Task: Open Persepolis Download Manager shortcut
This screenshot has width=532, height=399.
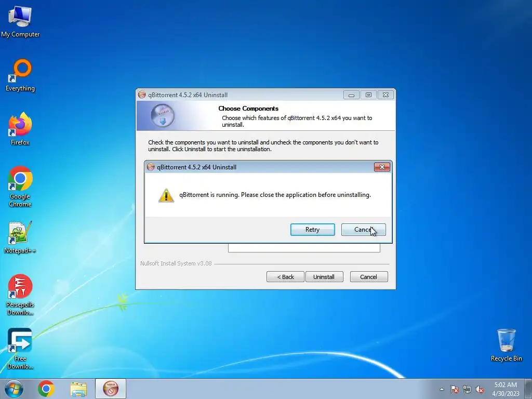Action: 20,295
